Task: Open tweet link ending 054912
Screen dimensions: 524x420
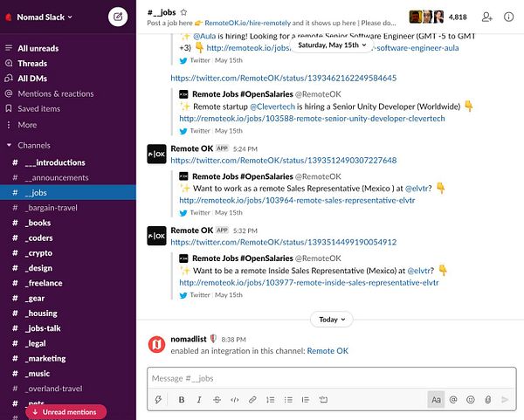Action: click(x=284, y=242)
